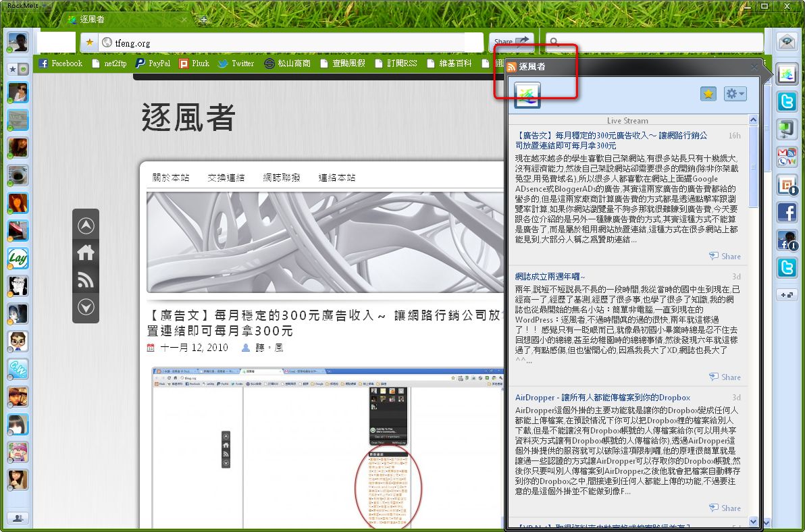Open the Twitter feed just under the 逐風者 feed icon
The height and width of the screenshot is (532, 805).
point(787,101)
